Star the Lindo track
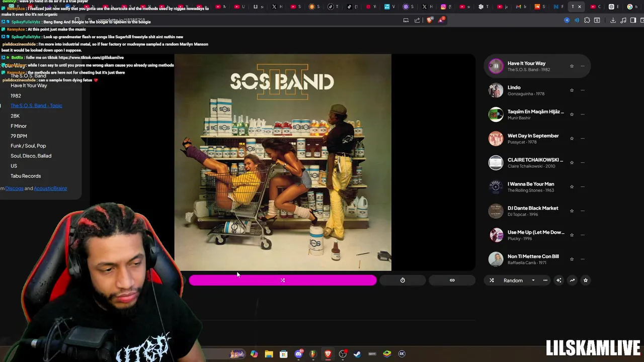Viewport: 644px width, 362px height. click(572, 90)
